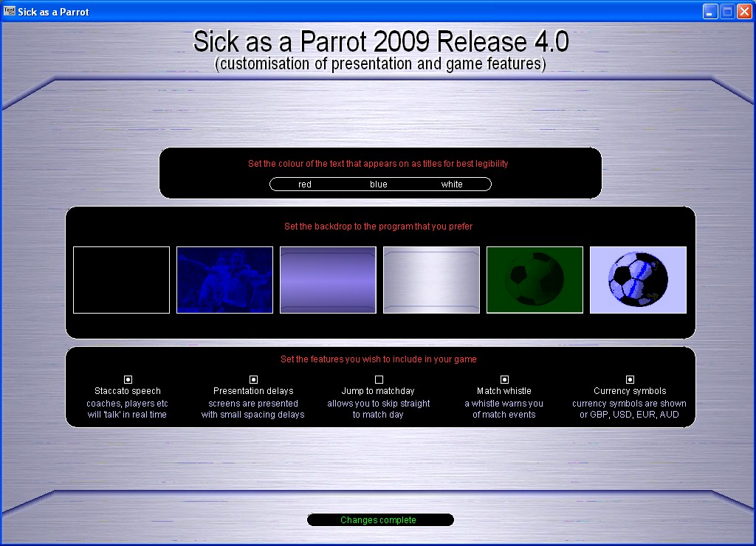Screen dimensions: 756x546
Task: Select blue as the title text colour
Action: 379,184
